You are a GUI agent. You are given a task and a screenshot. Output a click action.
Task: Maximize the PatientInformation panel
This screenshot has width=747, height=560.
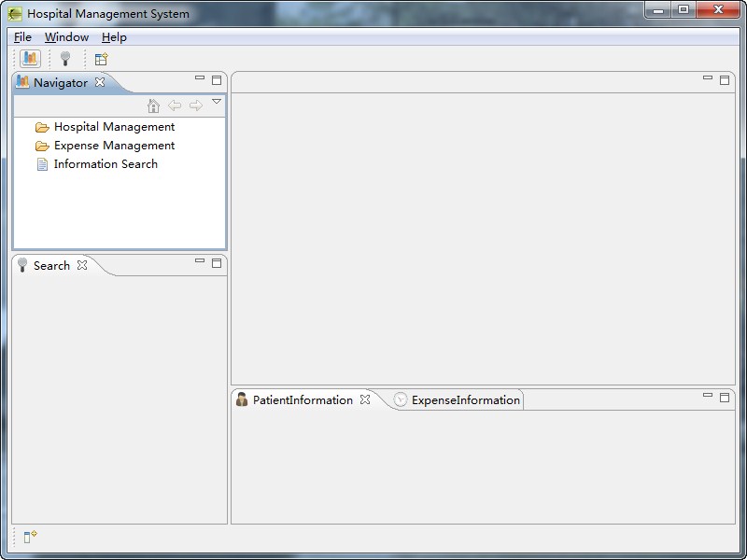tap(725, 398)
